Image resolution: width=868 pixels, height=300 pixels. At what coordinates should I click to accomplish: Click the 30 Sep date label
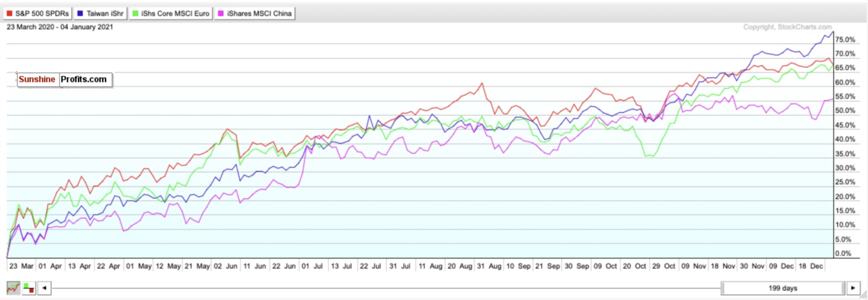(x=577, y=266)
